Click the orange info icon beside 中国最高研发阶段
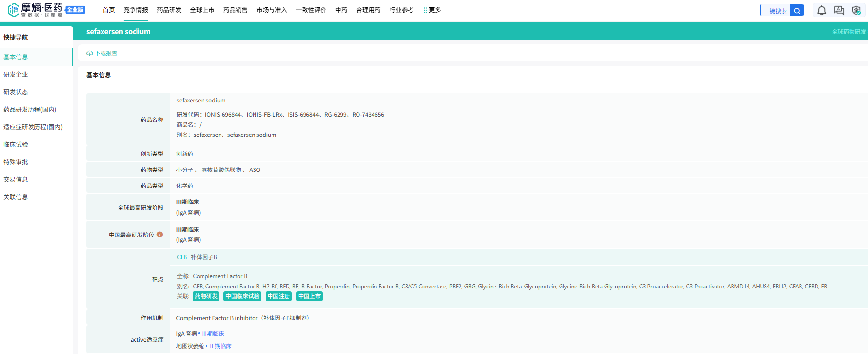Screen dimensions: 868x354 click(x=160, y=235)
